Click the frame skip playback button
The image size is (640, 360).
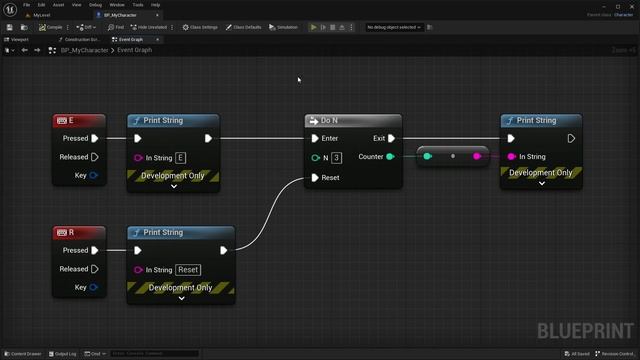coord(323,27)
